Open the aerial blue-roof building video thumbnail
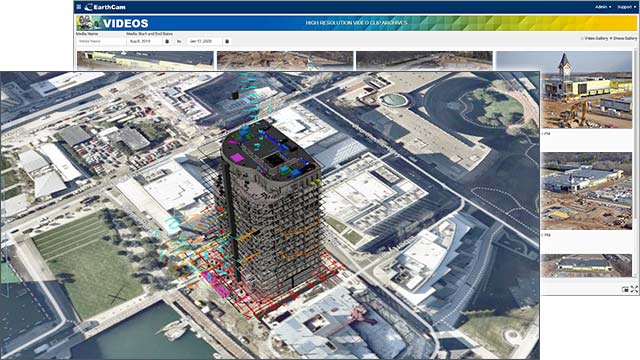Image resolution: width=640 pixels, height=360 pixels. click(x=587, y=191)
